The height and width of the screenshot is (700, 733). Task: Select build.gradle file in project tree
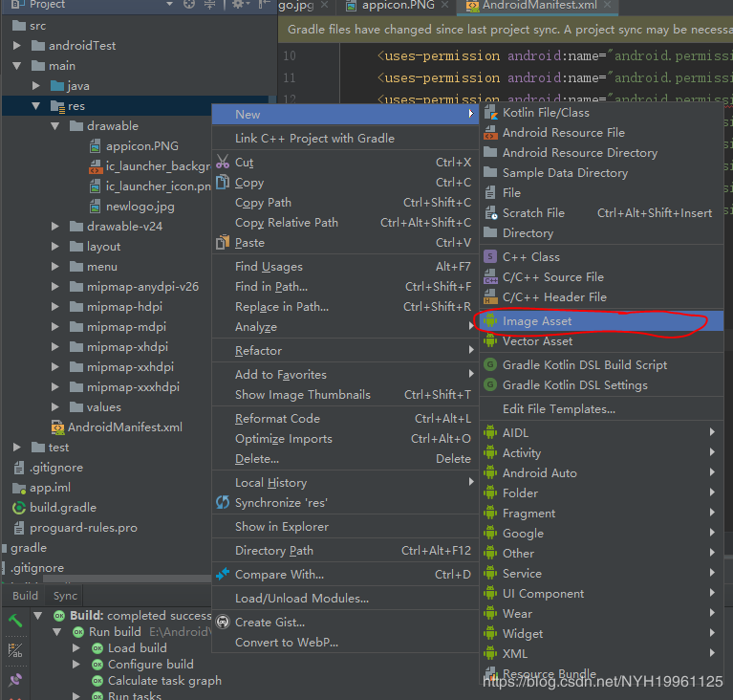tap(63, 508)
